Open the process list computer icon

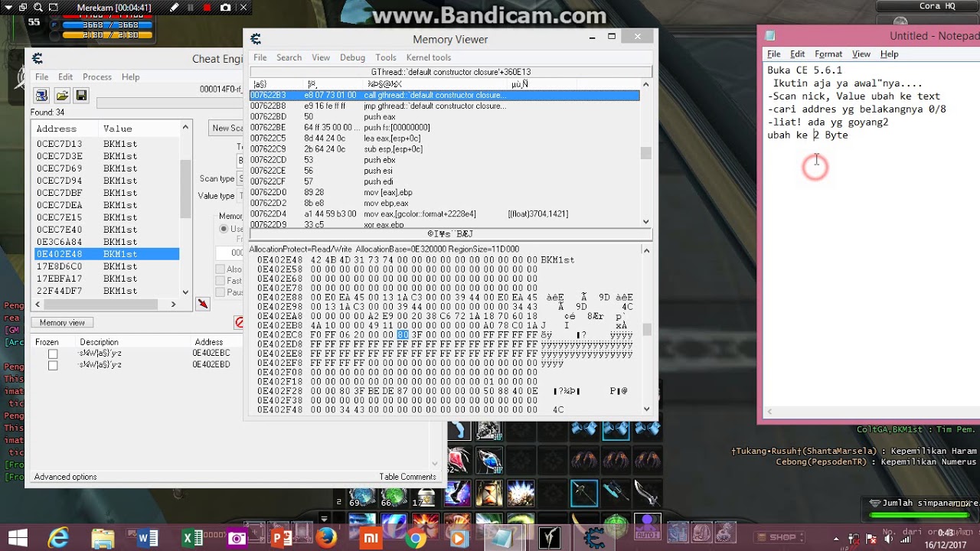coord(41,96)
